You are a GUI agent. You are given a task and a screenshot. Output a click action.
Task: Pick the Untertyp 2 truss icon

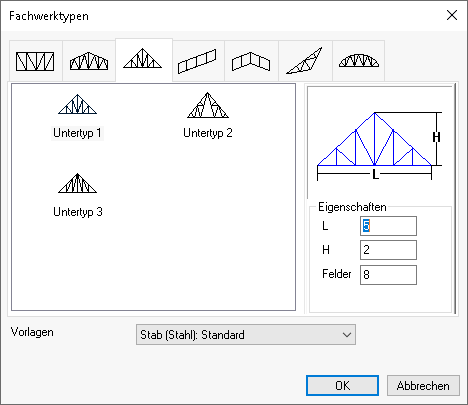208,105
